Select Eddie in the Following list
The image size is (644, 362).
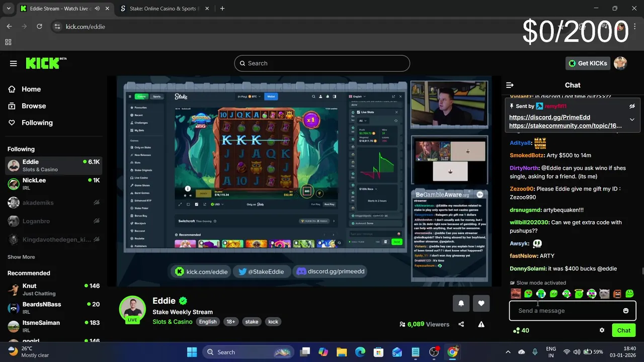pyautogui.click(x=53, y=165)
